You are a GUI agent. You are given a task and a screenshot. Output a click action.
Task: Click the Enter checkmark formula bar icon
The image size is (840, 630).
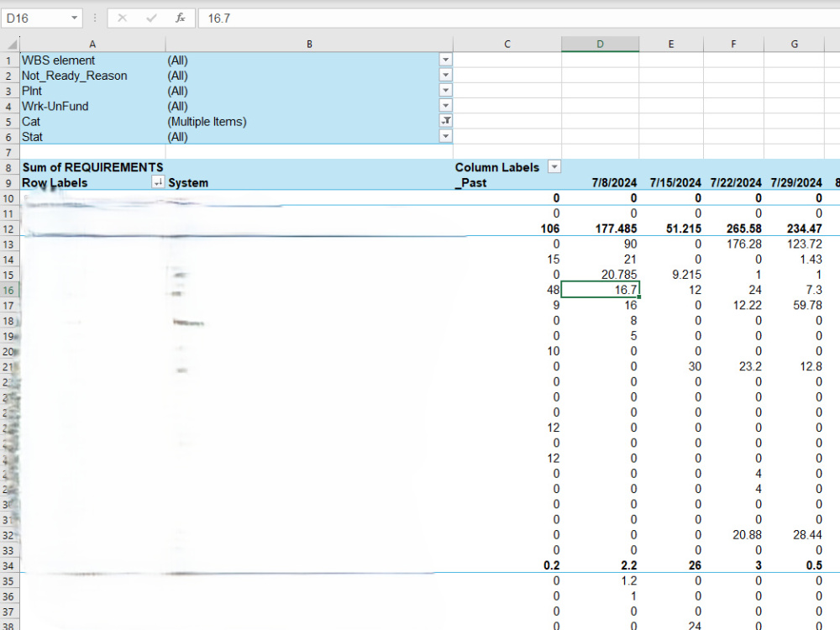pos(151,18)
